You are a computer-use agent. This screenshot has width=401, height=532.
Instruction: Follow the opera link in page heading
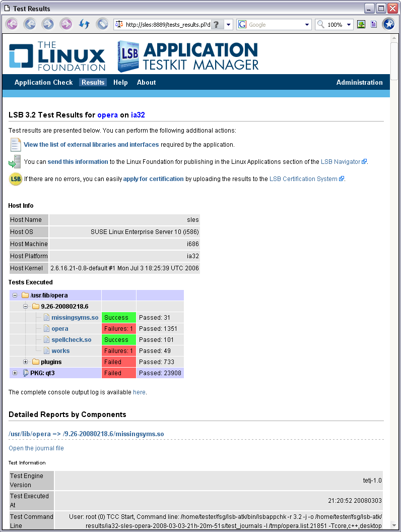[107, 115]
